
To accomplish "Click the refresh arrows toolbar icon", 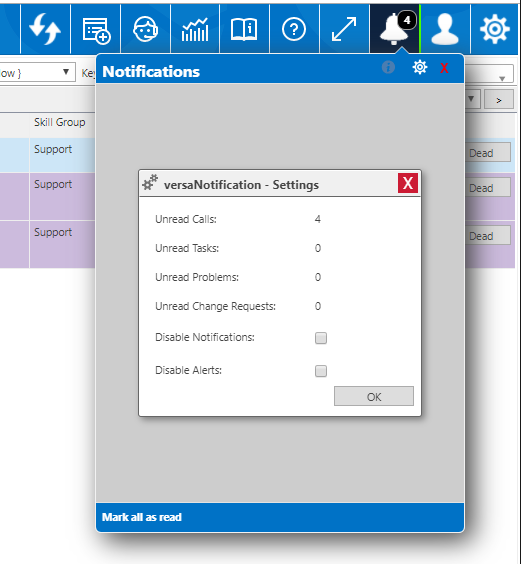I will [45, 29].
